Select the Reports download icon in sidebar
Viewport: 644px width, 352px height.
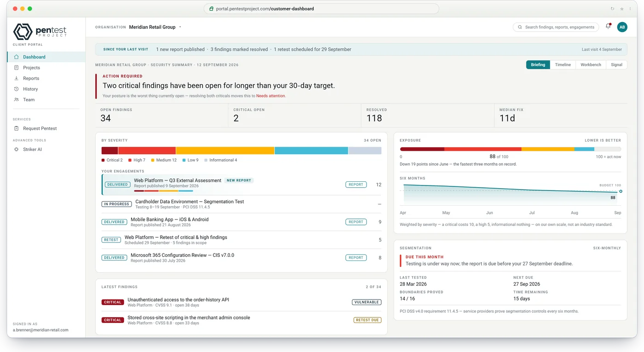point(17,78)
